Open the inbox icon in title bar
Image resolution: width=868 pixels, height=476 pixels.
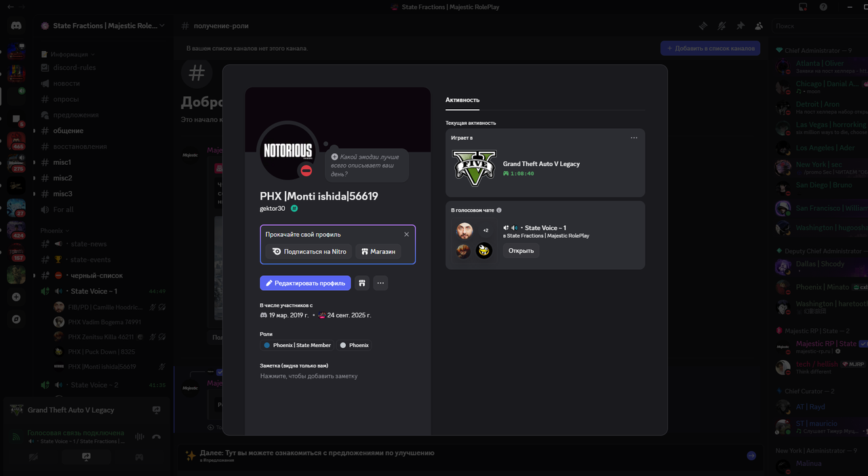pyautogui.click(x=804, y=7)
